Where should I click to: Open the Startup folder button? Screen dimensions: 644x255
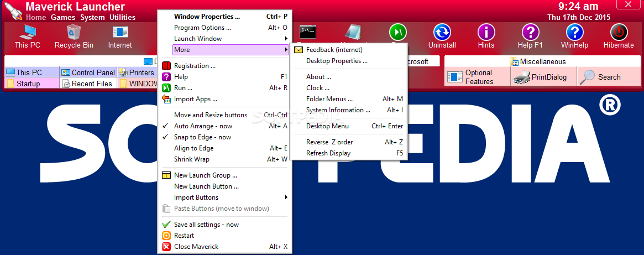pos(32,84)
